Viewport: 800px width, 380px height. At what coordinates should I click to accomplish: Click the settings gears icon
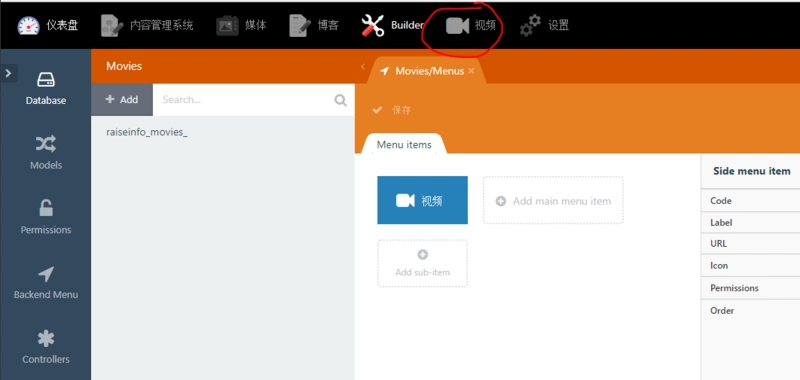point(530,26)
